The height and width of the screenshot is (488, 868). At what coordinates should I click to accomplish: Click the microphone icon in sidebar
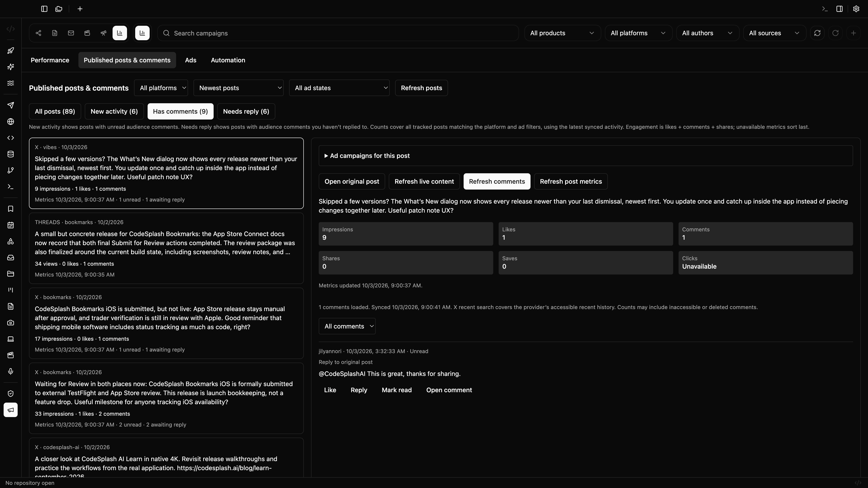(x=10, y=371)
